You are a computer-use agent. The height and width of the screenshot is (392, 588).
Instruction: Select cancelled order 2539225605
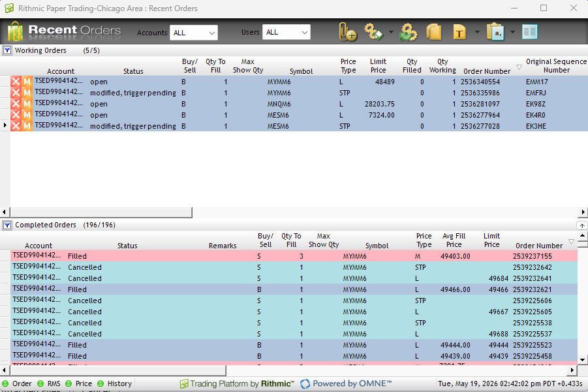click(x=294, y=312)
